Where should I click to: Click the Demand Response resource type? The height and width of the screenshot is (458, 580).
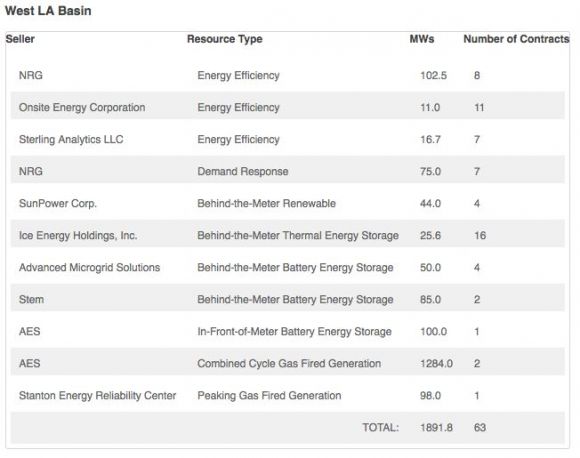(243, 171)
